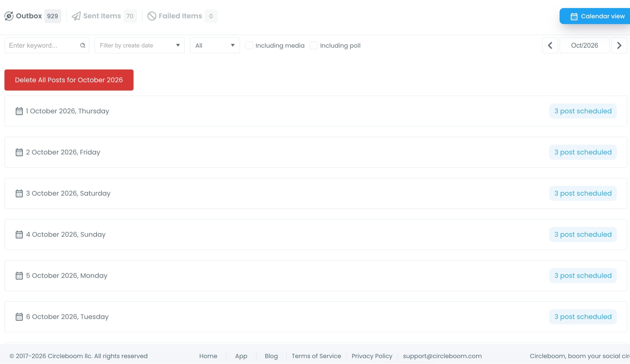The height and width of the screenshot is (364, 630).
Task: Expand the 2 October 2026, Friday row
Action: click(316, 152)
